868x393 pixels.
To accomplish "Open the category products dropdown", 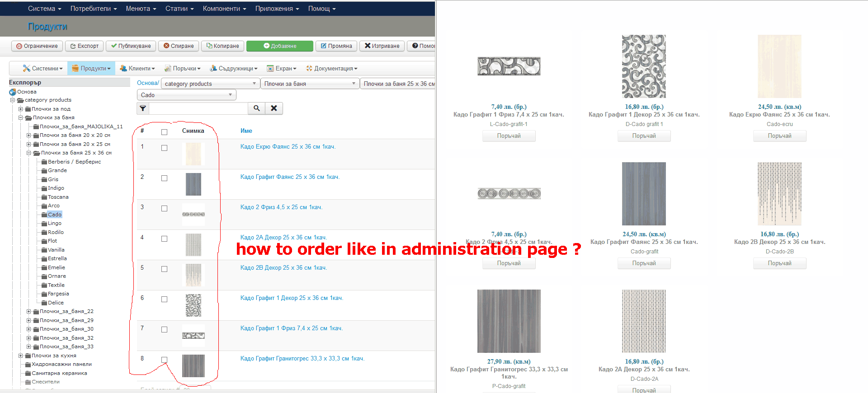I will tap(210, 84).
